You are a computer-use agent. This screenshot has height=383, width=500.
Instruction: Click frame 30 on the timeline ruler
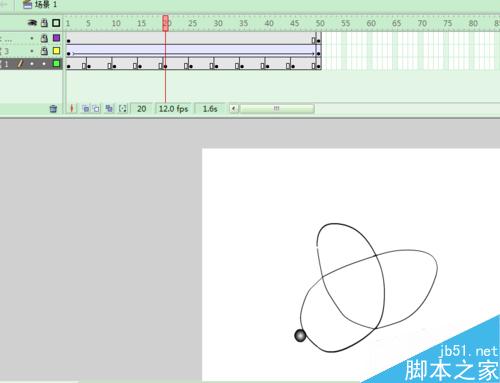pos(218,23)
